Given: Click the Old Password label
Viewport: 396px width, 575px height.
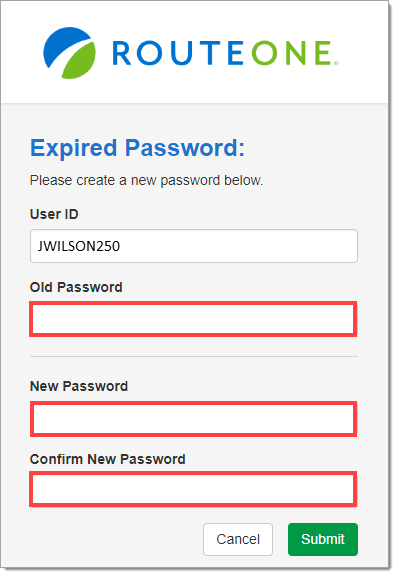Looking at the screenshot, I should click(x=76, y=287).
